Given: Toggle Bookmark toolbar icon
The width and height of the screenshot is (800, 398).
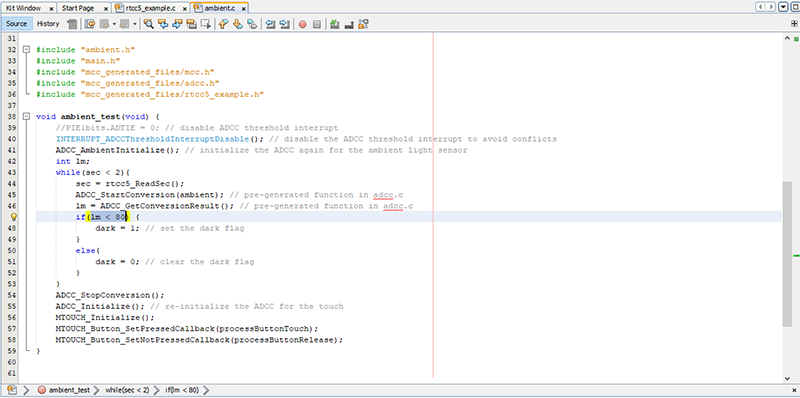Looking at the screenshot, I should coord(252,24).
